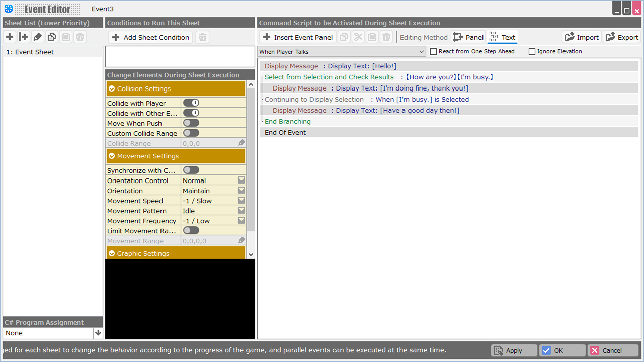Click the scissors cut icon in command toolbar

coord(358,37)
